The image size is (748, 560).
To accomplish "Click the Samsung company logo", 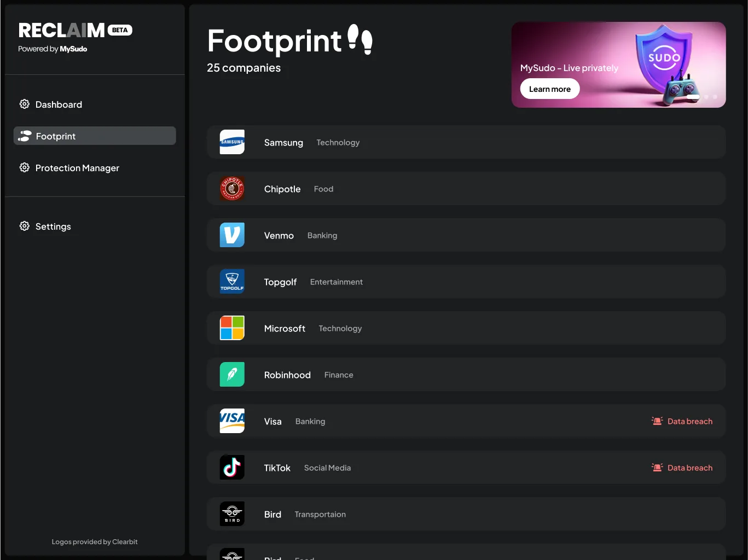I will pos(232,142).
